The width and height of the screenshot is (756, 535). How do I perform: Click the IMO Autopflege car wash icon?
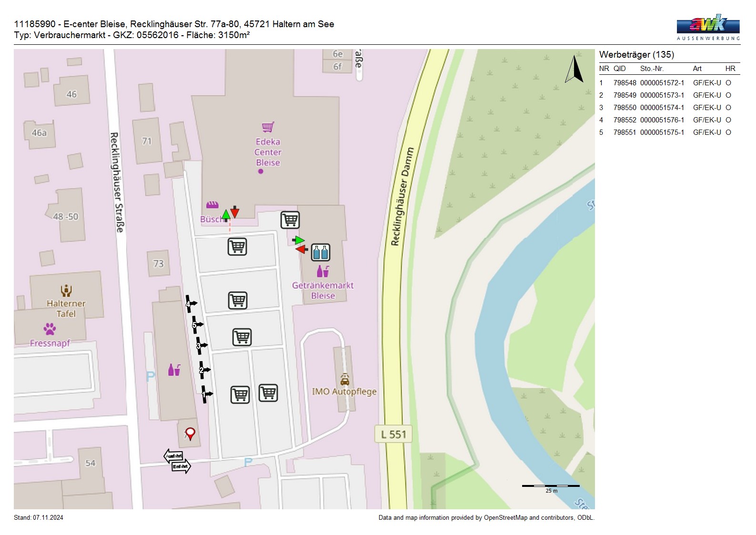[x=345, y=379]
